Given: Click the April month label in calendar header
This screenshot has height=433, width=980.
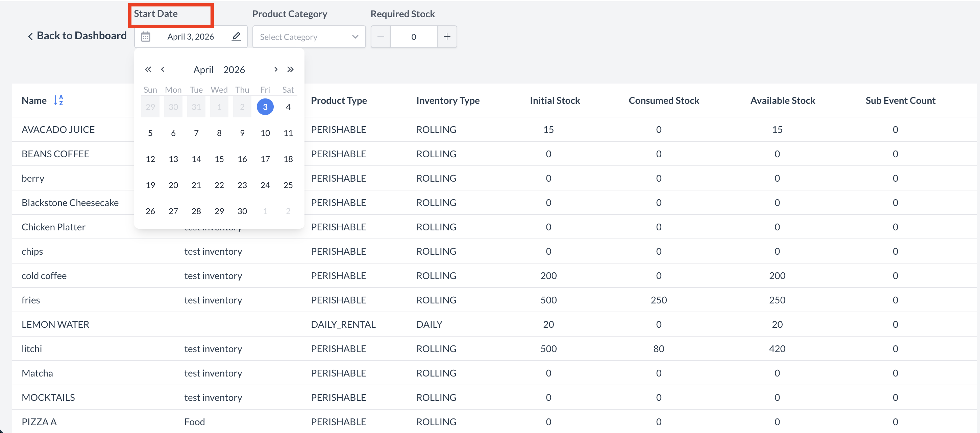Looking at the screenshot, I should [x=203, y=70].
